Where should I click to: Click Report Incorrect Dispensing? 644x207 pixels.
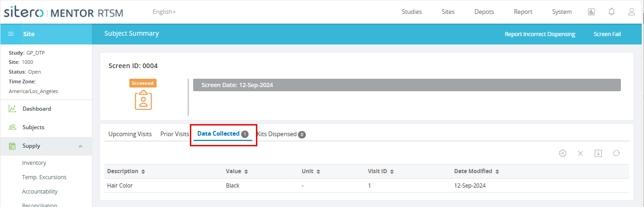point(540,34)
